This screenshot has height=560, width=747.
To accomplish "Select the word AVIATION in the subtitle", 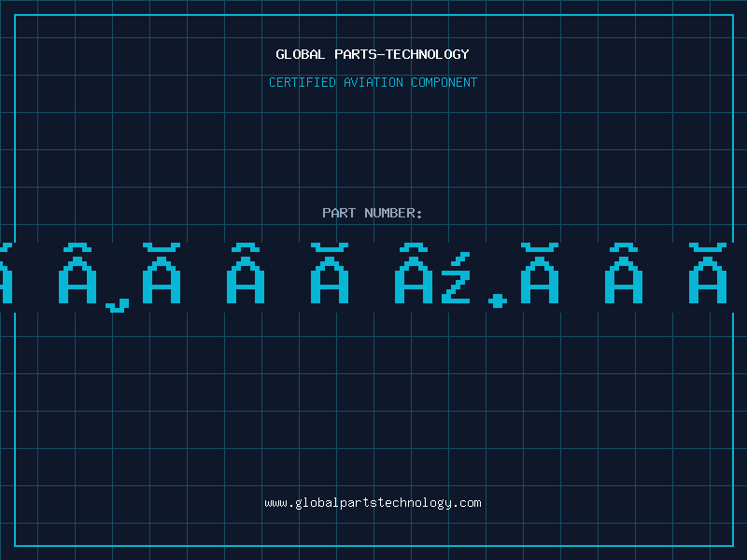I will pos(373,82).
